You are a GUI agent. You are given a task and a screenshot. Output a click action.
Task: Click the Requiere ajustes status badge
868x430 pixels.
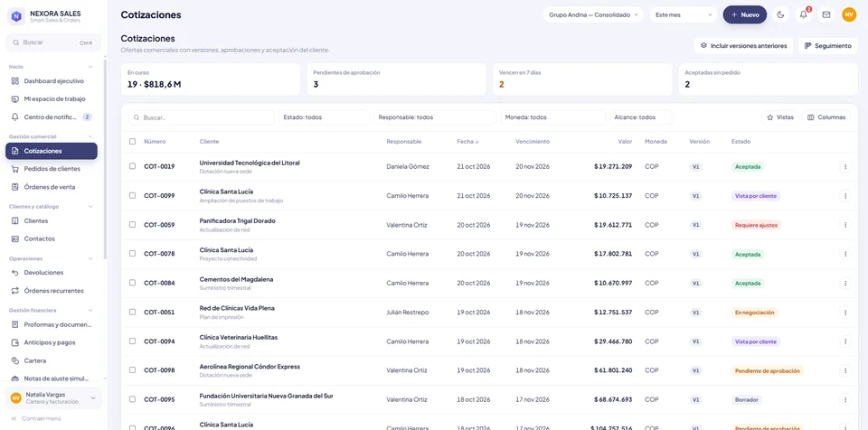[756, 225]
